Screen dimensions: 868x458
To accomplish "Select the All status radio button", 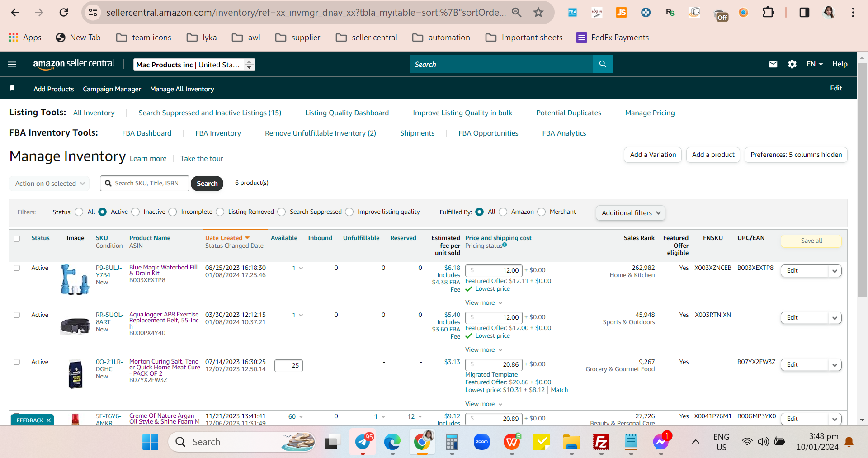I will [79, 212].
